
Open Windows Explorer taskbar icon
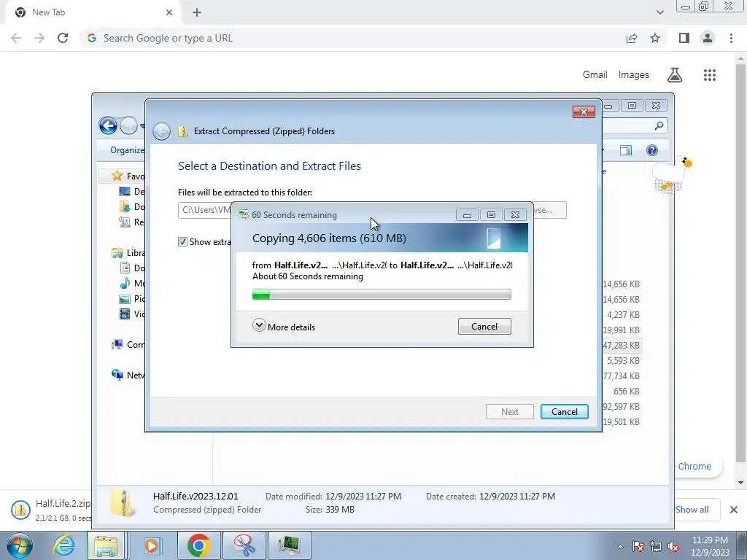pos(106,545)
